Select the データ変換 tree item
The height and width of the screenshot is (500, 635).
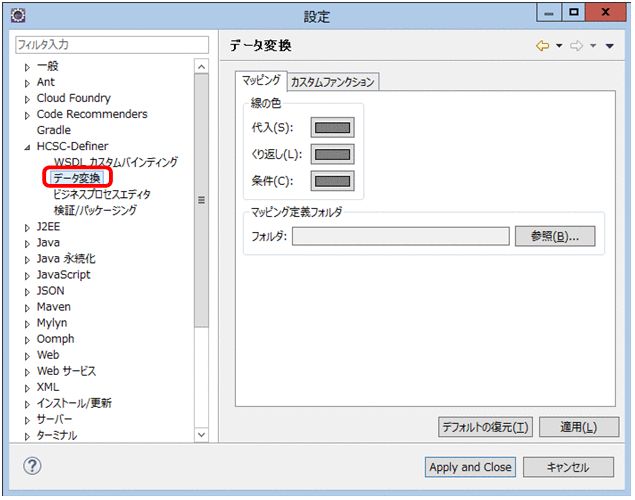(77, 178)
